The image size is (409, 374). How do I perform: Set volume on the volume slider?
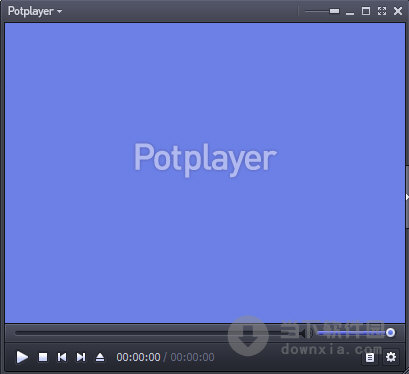tap(355, 333)
